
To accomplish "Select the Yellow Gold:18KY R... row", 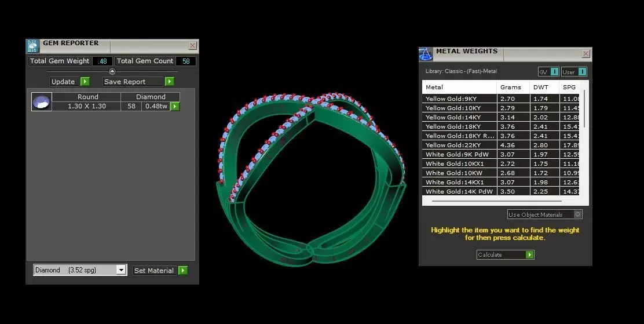I will [x=500, y=136].
